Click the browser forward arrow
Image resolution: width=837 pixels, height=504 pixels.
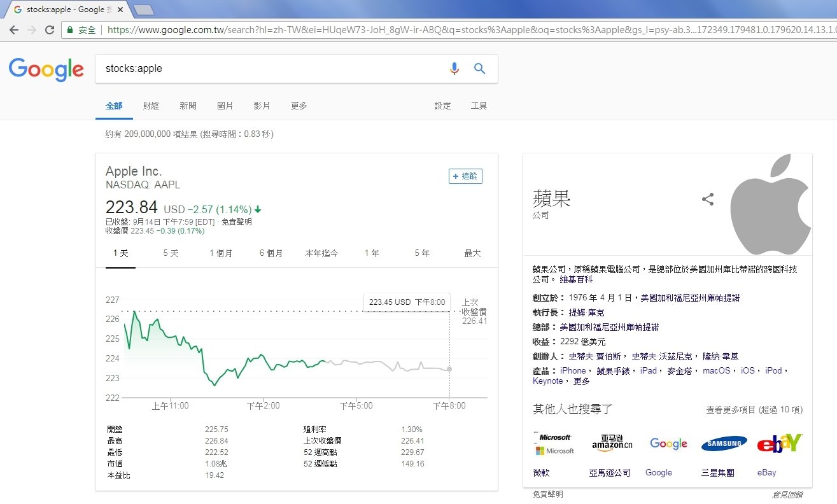(32, 30)
